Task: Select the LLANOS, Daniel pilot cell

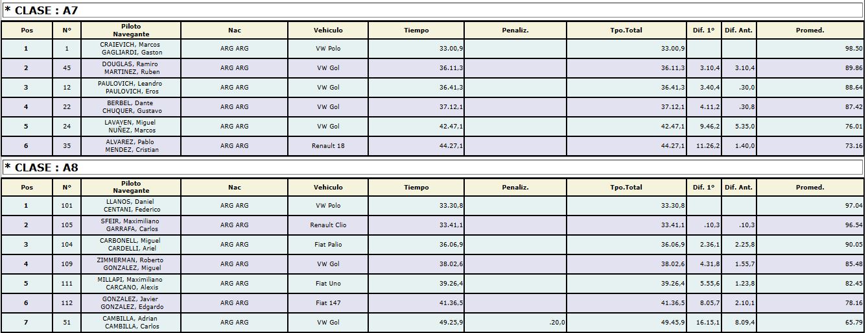Action: pos(131,206)
